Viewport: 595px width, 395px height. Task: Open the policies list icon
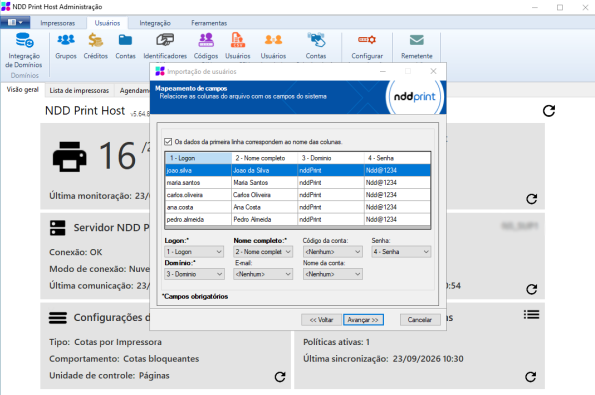(531, 315)
